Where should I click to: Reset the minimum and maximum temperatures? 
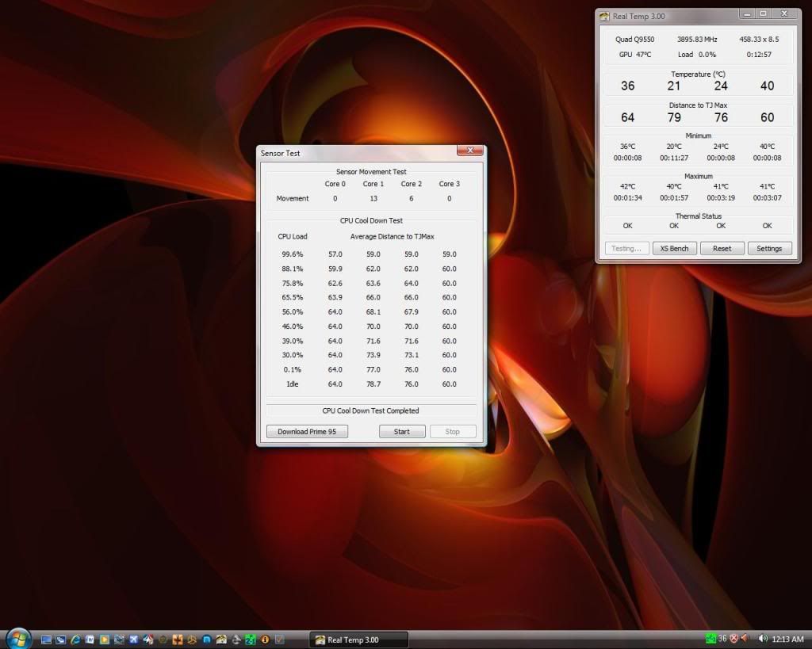click(722, 248)
